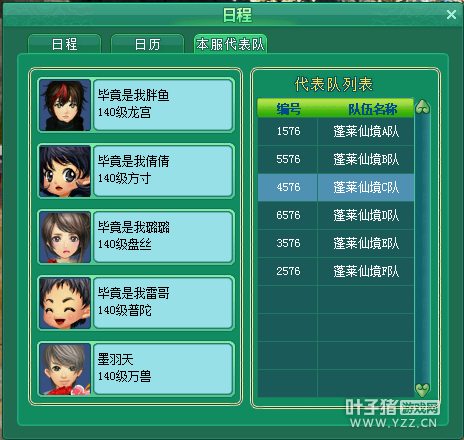The height and width of the screenshot is (440, 464).
Task: Select the 本服代表队 tab
Action: [230, 44]
